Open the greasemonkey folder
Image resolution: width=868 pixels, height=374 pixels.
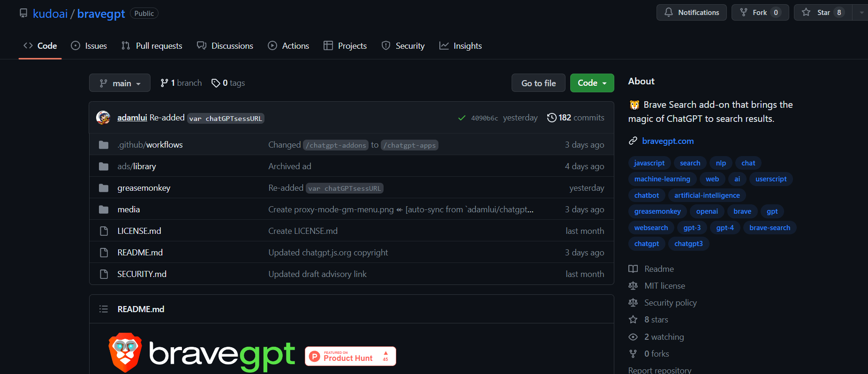(x=144, y=188)
